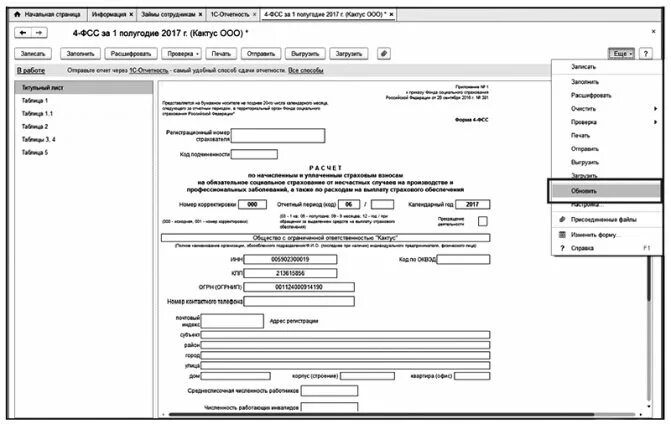Screen dimensions: 671x424
Task: Click the Отправить toolbar button
Action: tap(261, 53)
